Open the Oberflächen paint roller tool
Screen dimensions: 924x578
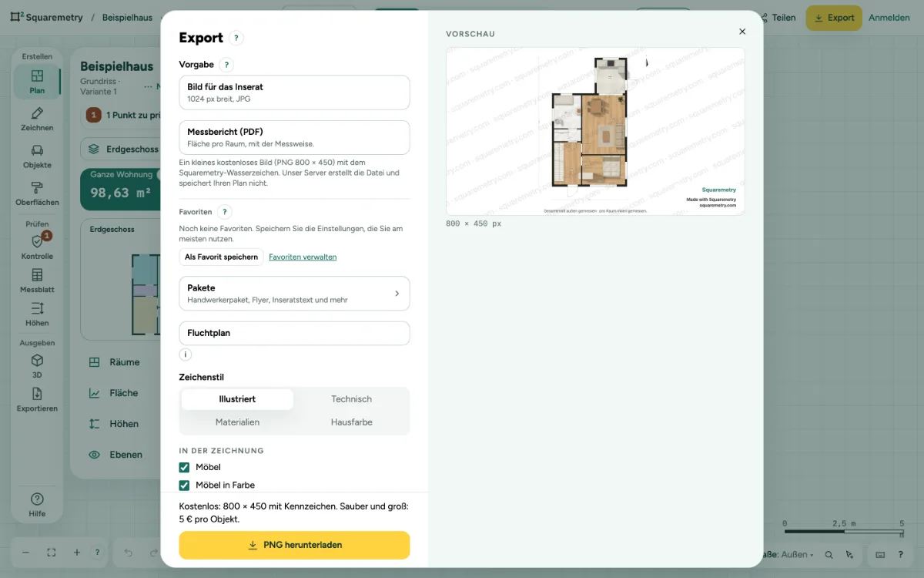coord(37,193)
